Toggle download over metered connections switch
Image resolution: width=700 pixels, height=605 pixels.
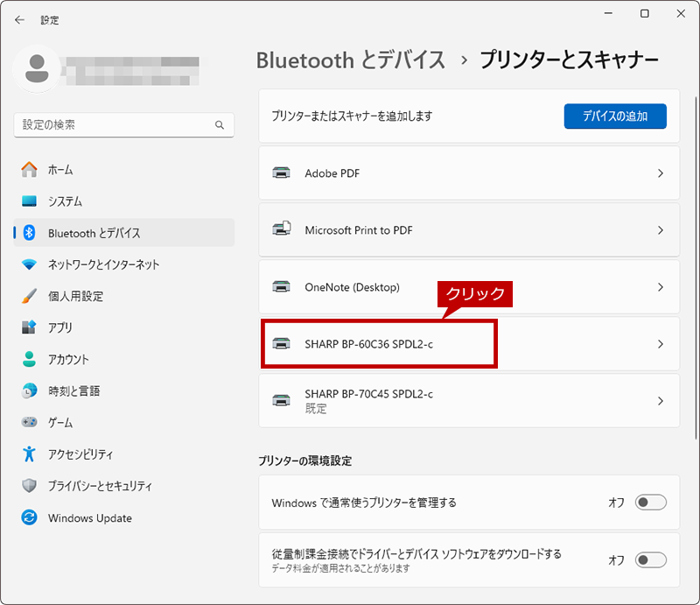(651, 559)
